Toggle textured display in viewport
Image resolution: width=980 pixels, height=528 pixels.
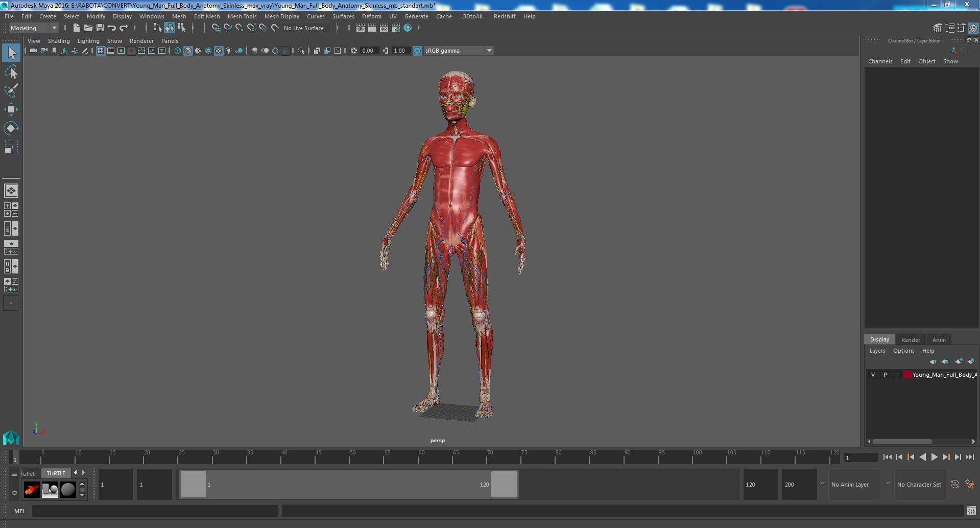219,51
